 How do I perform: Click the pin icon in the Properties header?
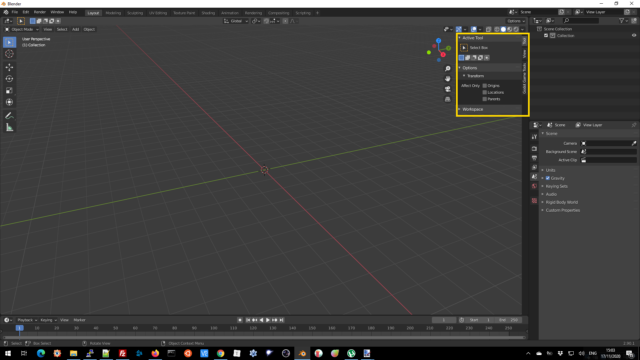(x=634, y=125)
